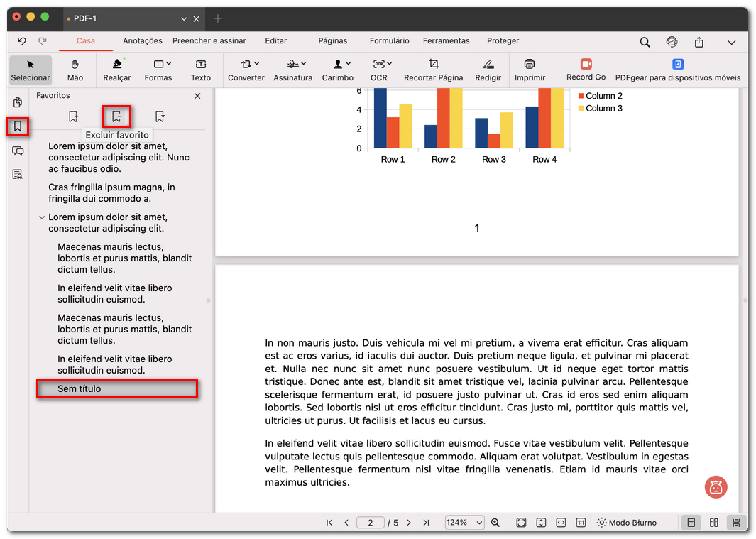Open the Proteger ribbon tab

tap(503, 41)
